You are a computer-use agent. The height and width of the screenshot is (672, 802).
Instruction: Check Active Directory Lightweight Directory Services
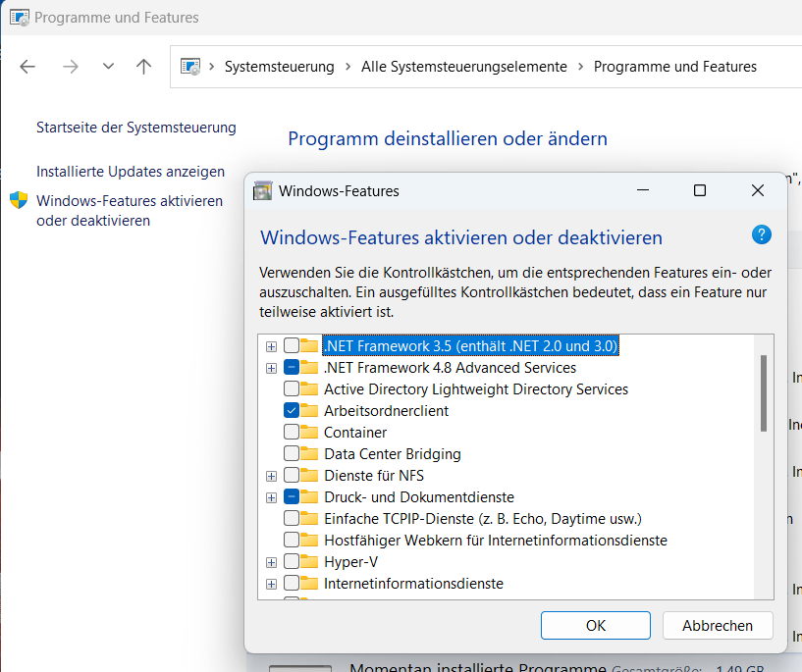(x=292, y=388)
